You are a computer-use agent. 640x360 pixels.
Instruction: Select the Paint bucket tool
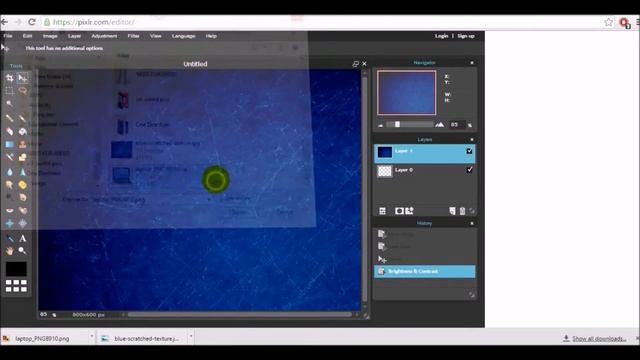click(23, 131)
